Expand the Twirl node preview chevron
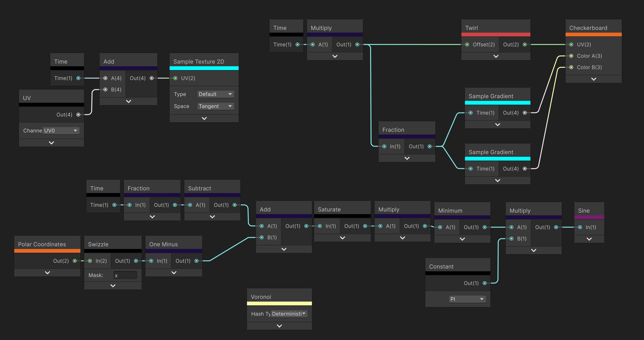This screenshot has height=340, width=644. (496, 56)
